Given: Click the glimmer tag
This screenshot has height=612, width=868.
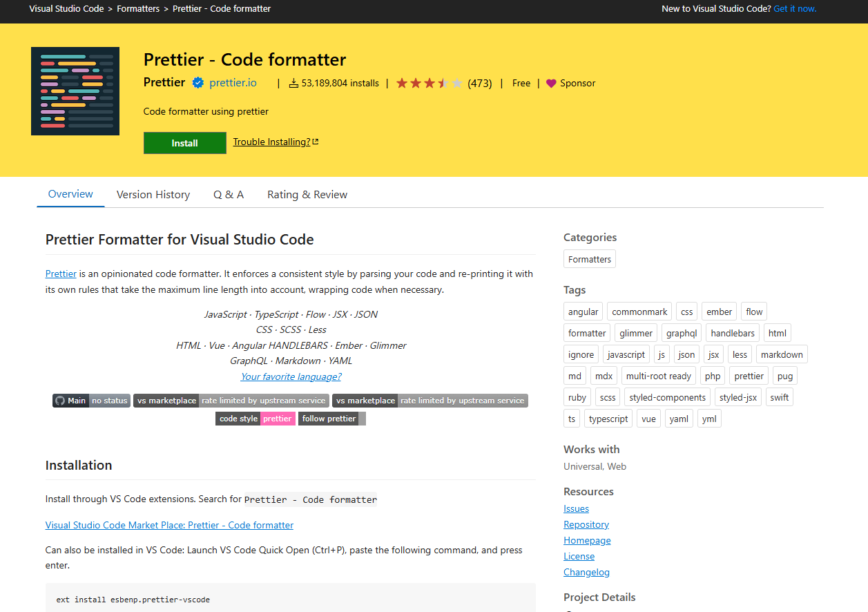Looking at the screenshot, I should point(636,333).
